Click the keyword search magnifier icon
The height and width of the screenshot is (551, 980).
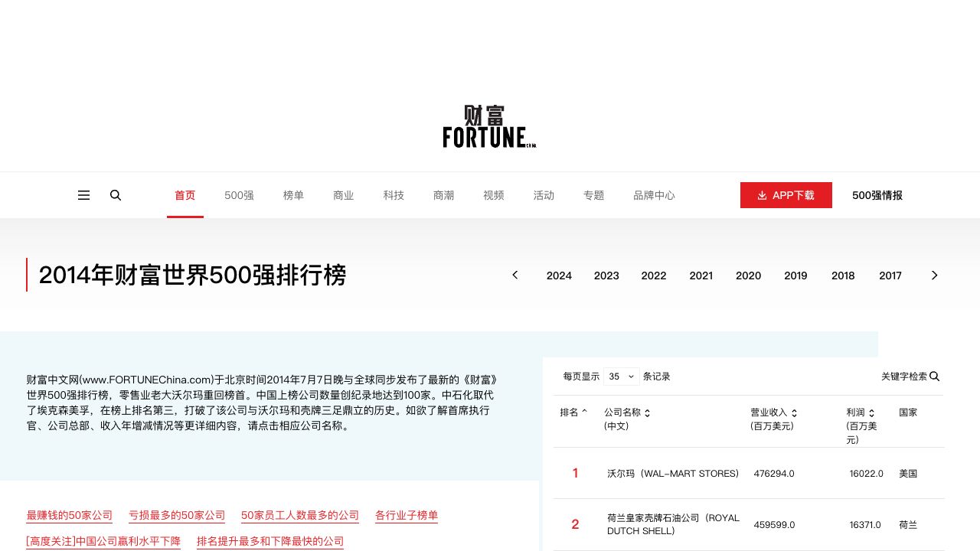click(x=934, y=377)
